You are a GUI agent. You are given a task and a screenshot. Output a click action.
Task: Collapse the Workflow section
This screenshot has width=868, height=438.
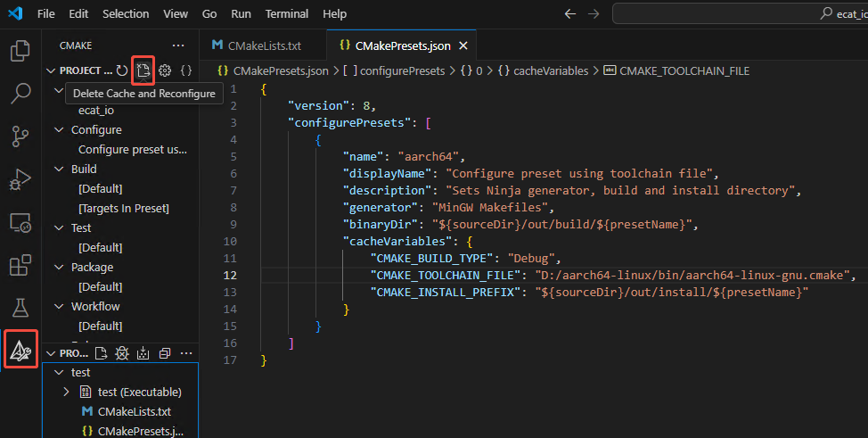[59, 307]
